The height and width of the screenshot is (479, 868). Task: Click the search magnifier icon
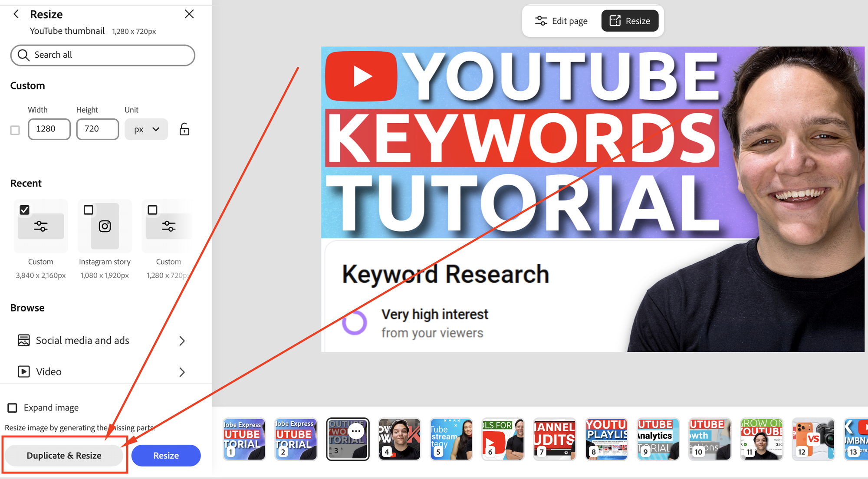click(x=23, y=55)
